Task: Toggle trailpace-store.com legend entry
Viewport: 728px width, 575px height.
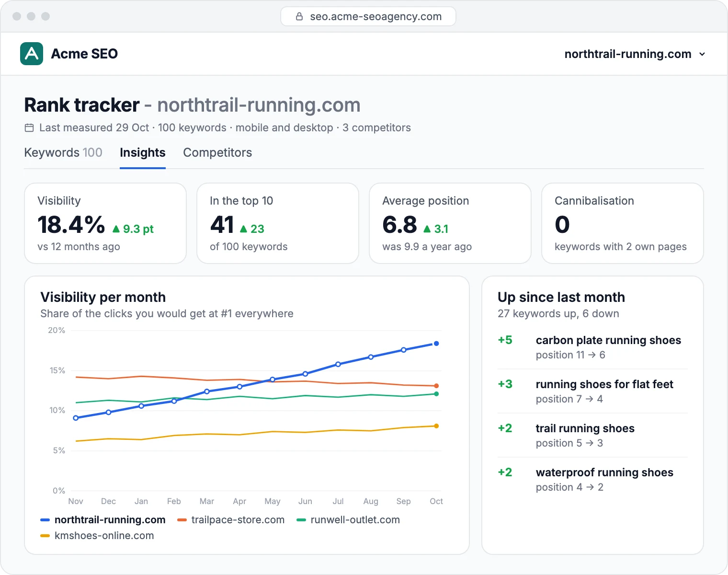Action: tap(231, 520)
